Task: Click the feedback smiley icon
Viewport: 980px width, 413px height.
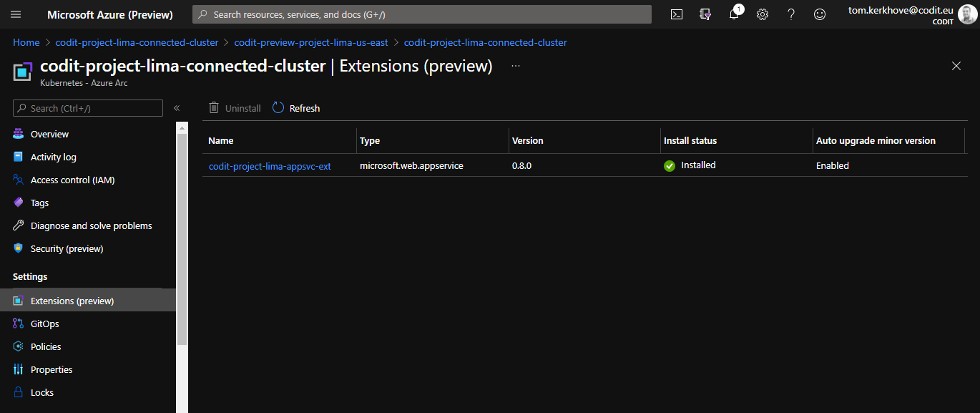Action: [820, 14]
